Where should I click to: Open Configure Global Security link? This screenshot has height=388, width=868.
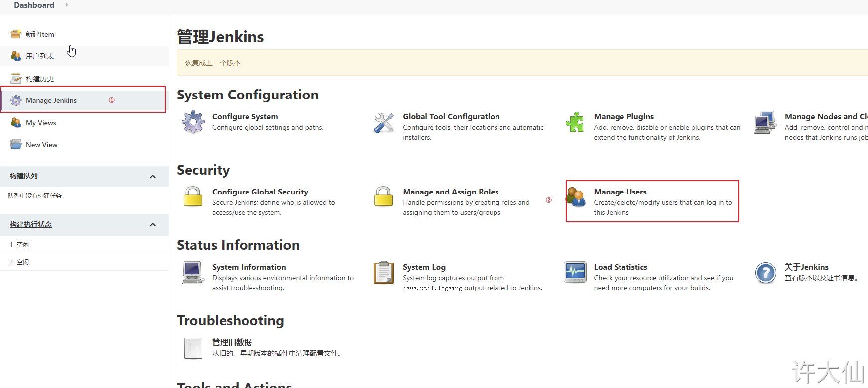click(x=260, y=192)
